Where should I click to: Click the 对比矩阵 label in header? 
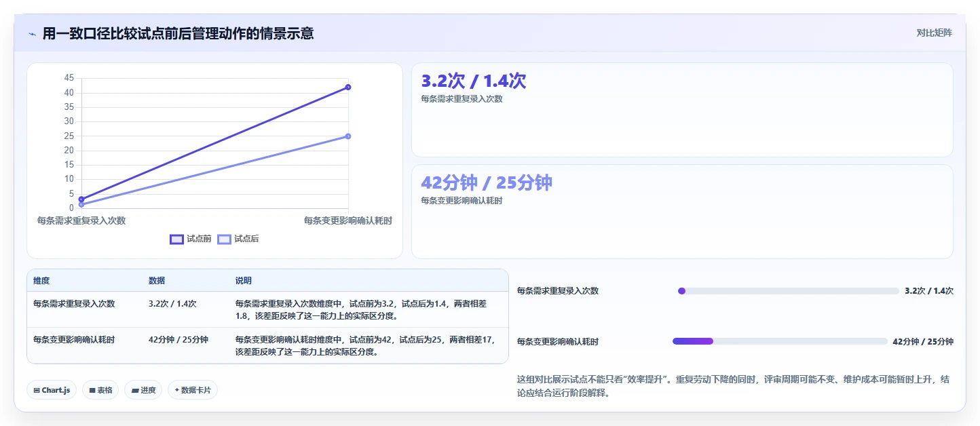click(934, 33)
